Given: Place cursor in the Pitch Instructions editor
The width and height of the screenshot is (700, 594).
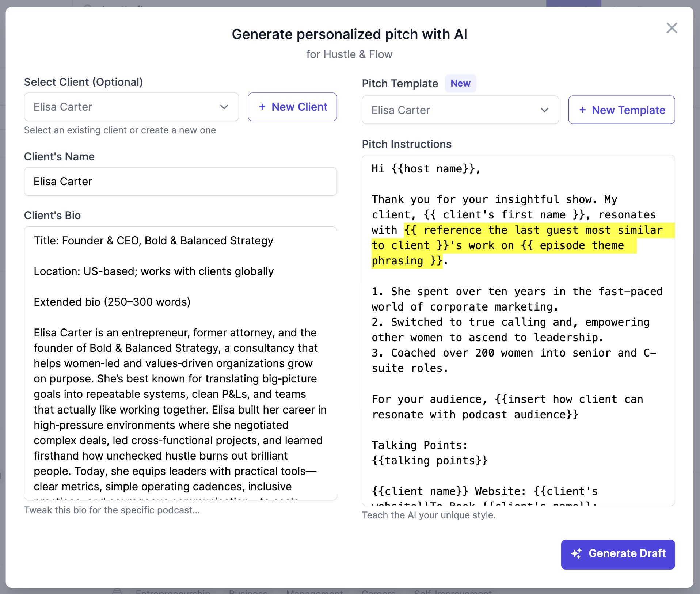Looking at the screenshot, I should 518,329.
